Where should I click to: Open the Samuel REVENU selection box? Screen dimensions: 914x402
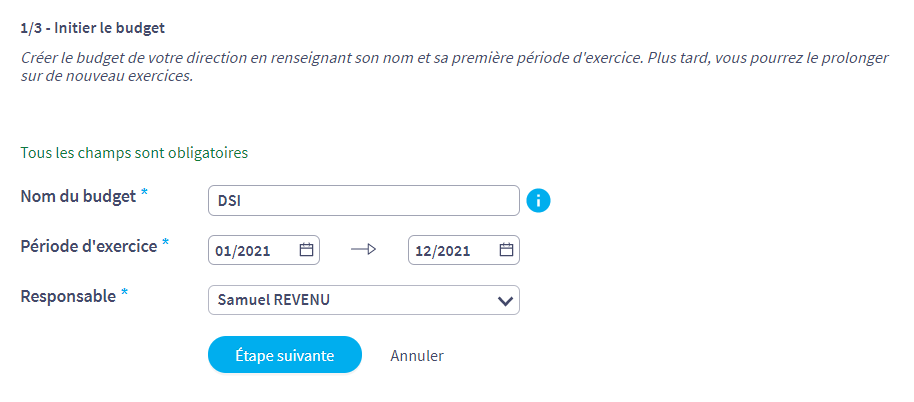[364, 300]
